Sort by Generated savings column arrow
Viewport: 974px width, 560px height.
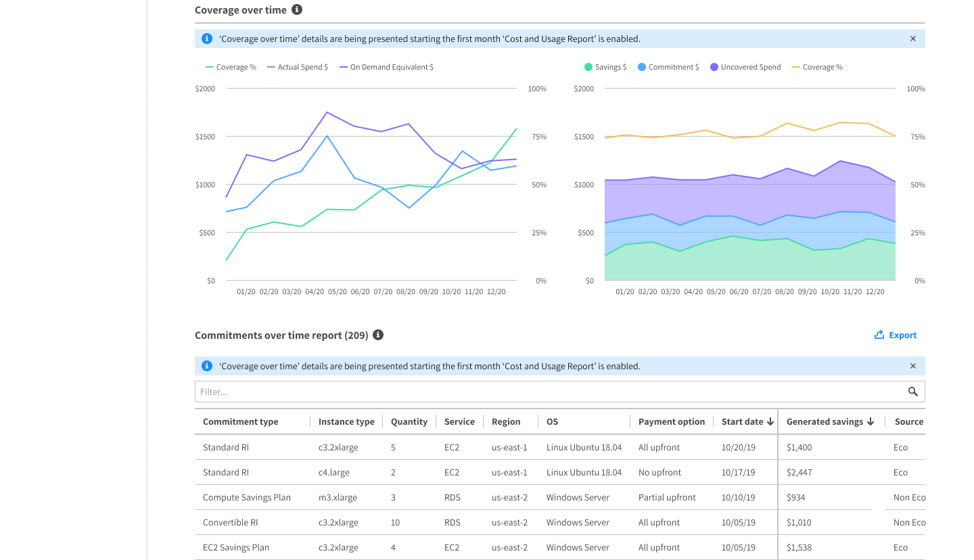pyautogui.click(x=871, y=421)
